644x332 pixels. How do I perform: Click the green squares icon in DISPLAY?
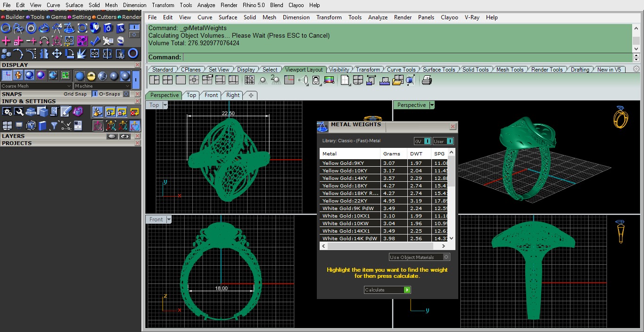coord(65,75)
